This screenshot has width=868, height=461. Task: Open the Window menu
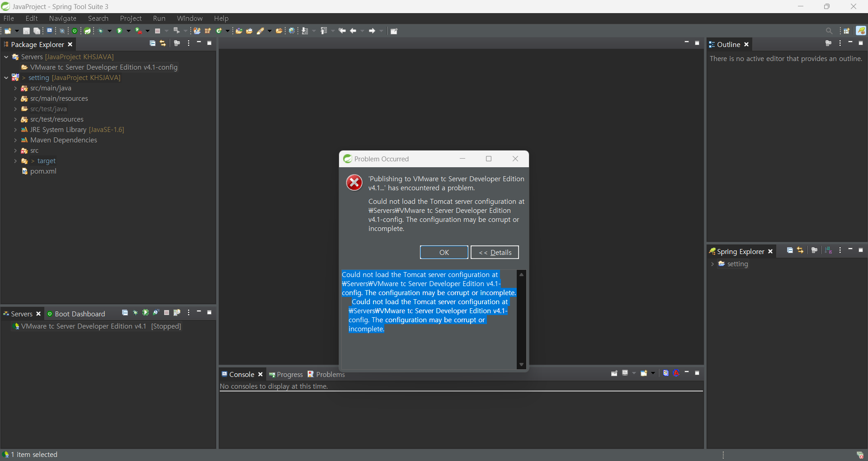click(190, 19)
